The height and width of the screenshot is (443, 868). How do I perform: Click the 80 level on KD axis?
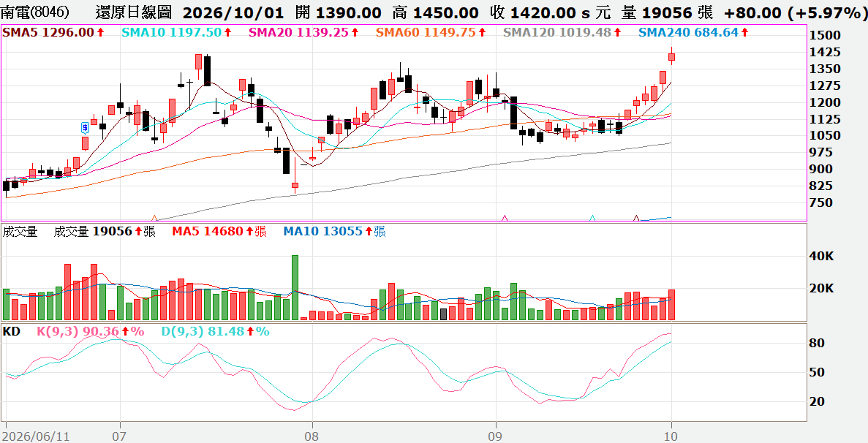click(818, 344)
